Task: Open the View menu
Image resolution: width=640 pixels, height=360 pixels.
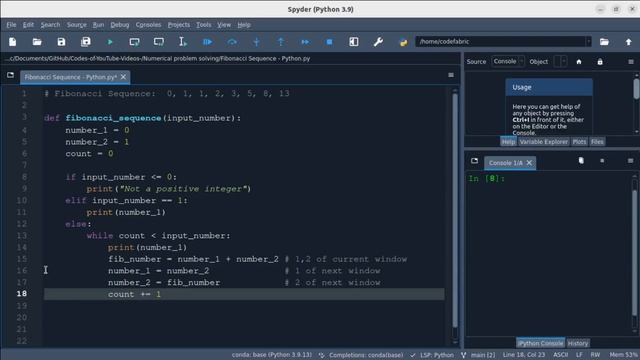Action: (224, 25)
